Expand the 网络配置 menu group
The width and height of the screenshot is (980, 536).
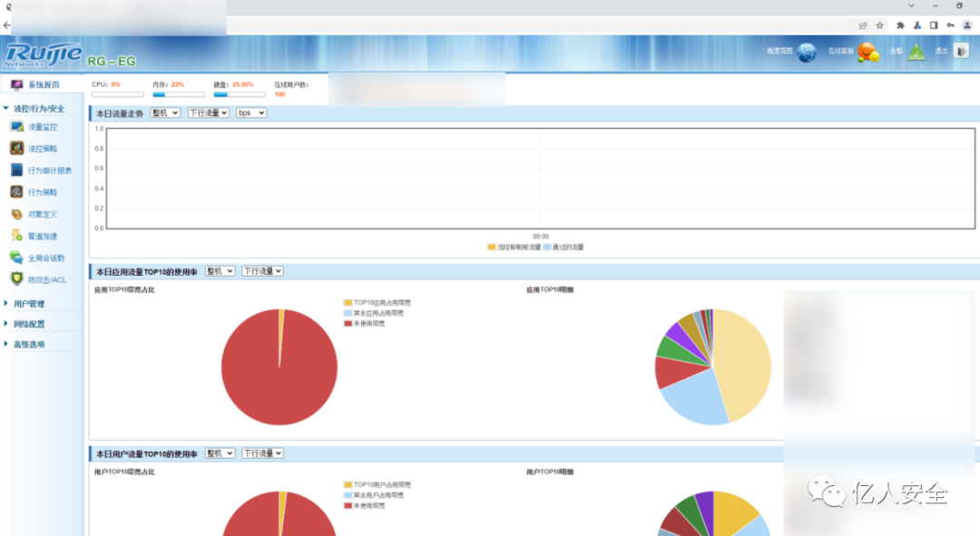29,324
